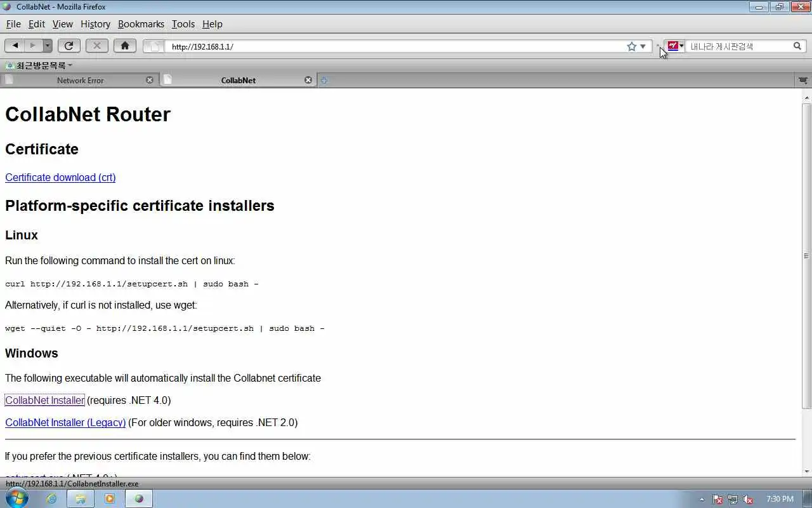This screenshot has height=508, width=812.
Task: Go to the Home page
Action: coord(124,46)
